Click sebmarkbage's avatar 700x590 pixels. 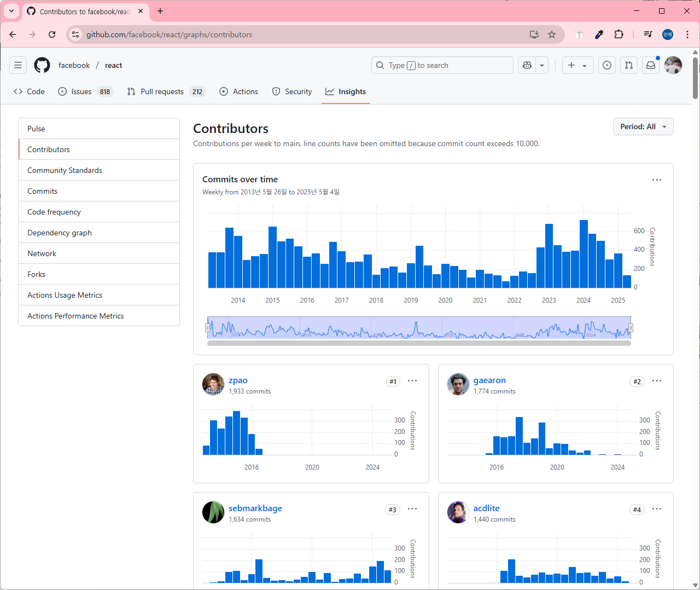coord(213,512)
